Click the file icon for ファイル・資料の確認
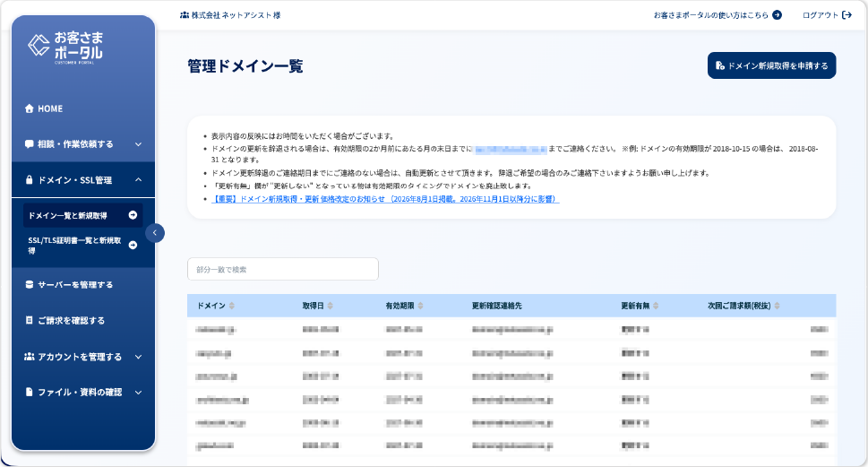The height and width of the screenshot is (467, 868). coord(30,392)
